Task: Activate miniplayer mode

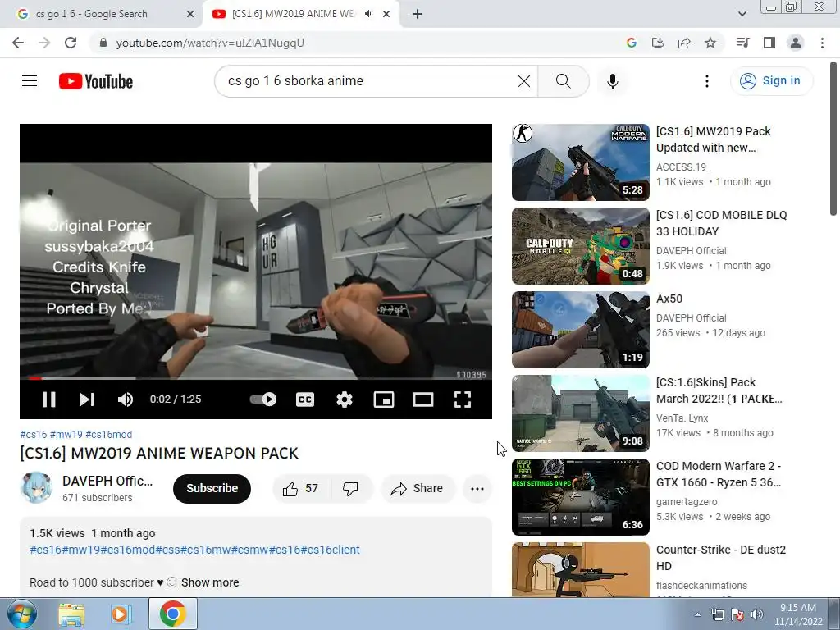Action: [x=384, y=399]
